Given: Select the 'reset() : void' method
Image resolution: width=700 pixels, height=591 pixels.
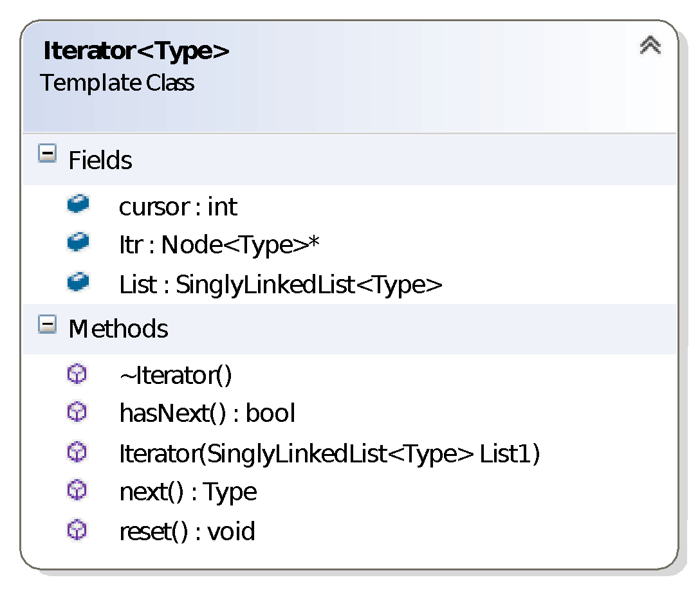Looking at the screenshot, I should [x=187, y=532].
